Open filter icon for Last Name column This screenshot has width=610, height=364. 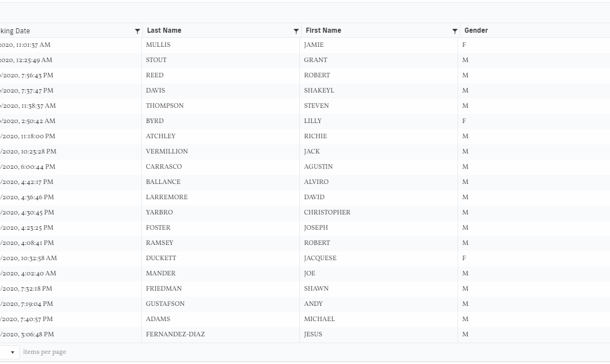(296, 31)
